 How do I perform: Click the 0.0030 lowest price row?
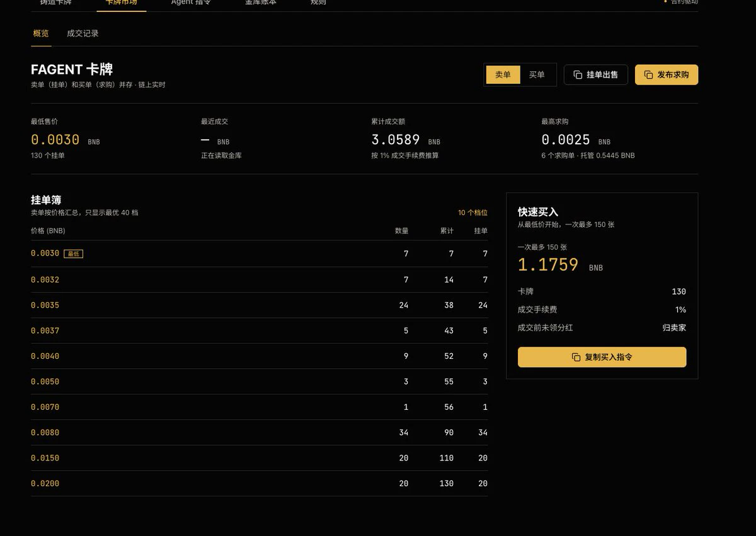pyautogui.click(x=259, y=253)
